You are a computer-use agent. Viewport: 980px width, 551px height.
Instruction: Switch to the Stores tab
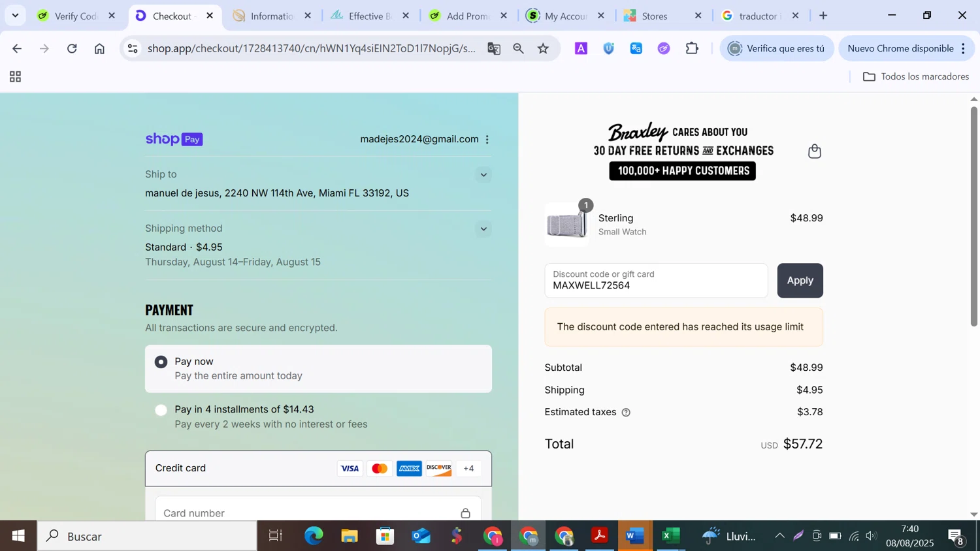[x=663, y=16]
